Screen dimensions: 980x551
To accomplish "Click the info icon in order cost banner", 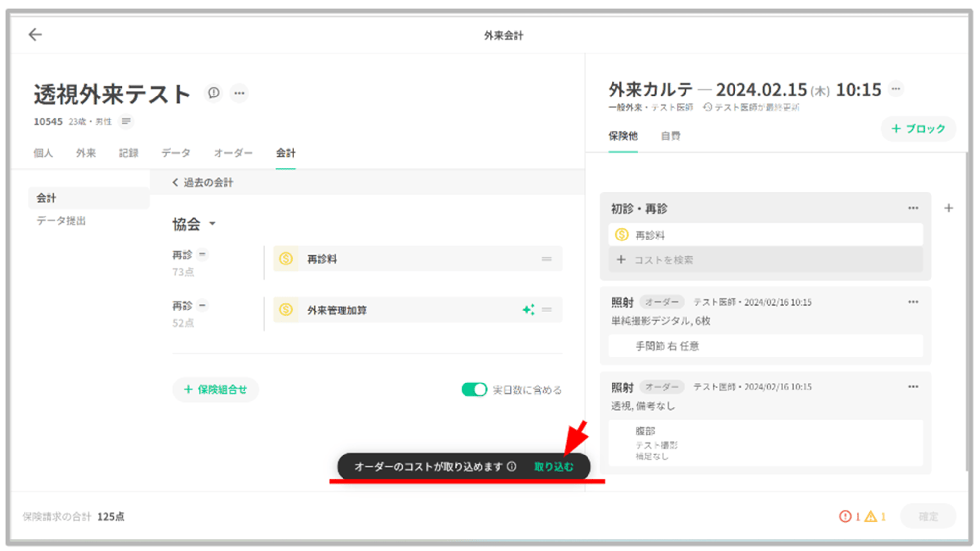I will point(512,466).
